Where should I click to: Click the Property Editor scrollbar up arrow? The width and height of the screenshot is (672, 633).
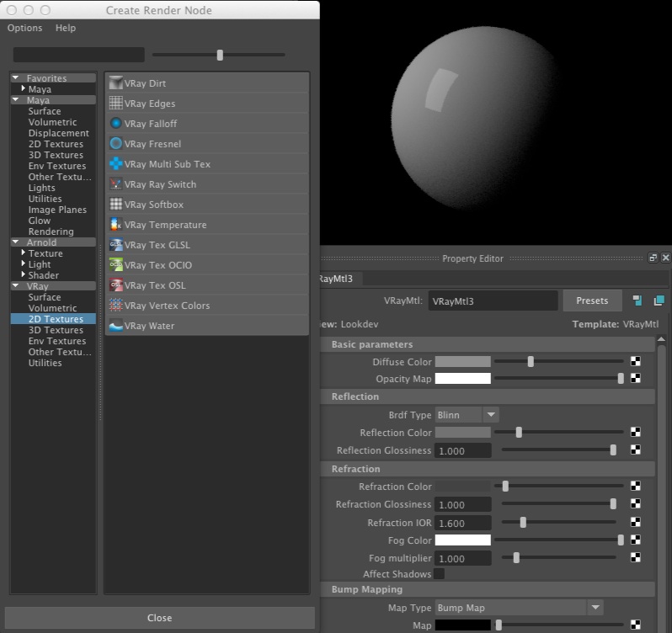coord(661,339)
